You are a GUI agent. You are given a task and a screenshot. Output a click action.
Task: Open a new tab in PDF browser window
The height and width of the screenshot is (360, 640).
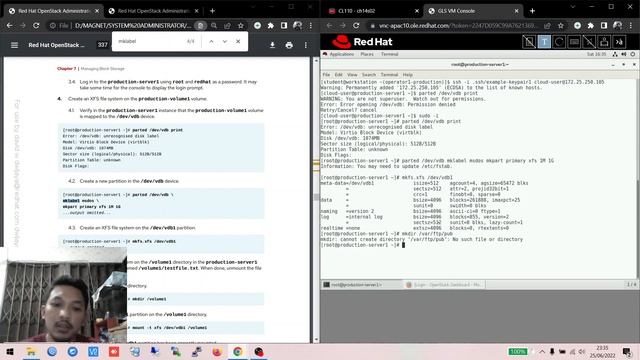[212, 11]
